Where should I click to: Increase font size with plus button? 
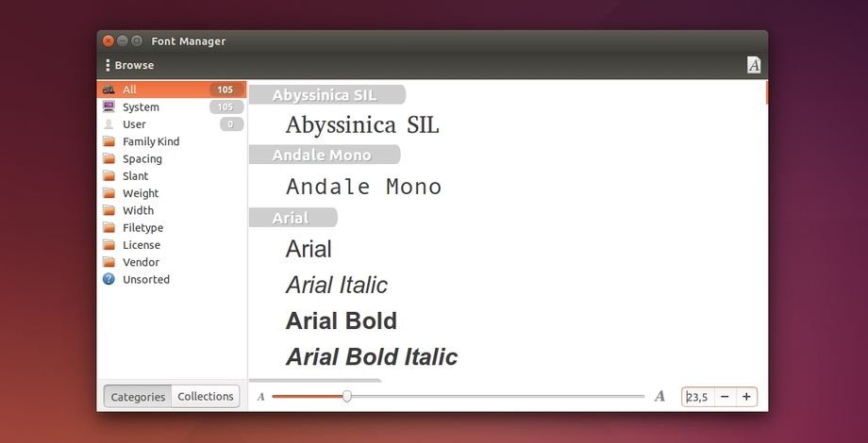tap(746, 397)
